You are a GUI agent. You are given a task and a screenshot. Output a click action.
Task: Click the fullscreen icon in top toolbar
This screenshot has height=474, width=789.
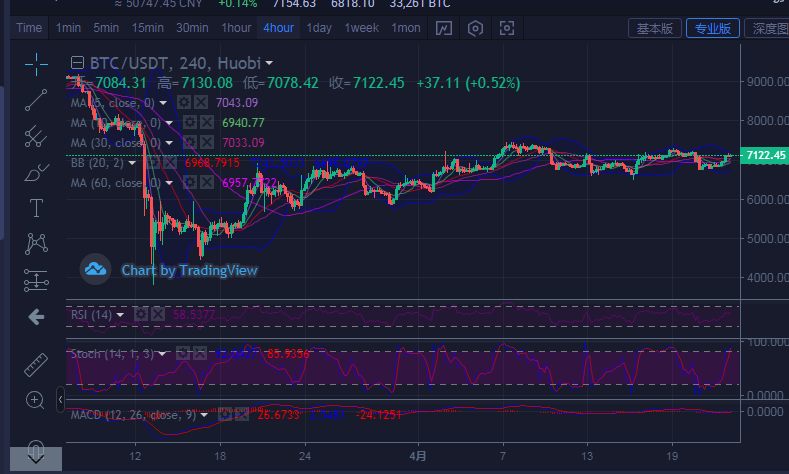coord(507,28)
